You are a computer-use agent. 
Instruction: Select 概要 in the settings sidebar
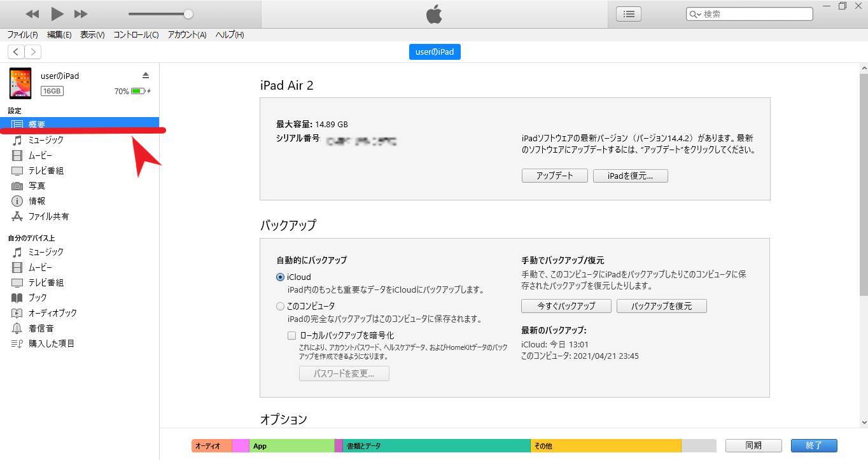click(x=80, y=124)
